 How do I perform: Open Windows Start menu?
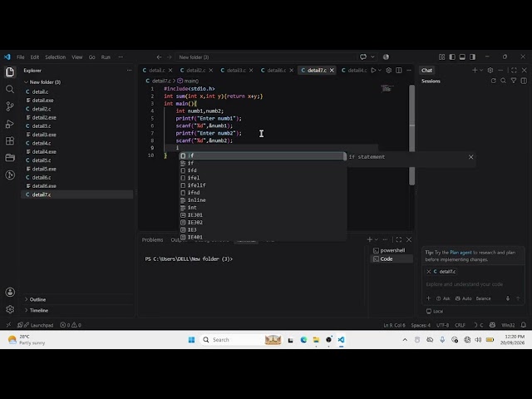(x=192, y=340)
